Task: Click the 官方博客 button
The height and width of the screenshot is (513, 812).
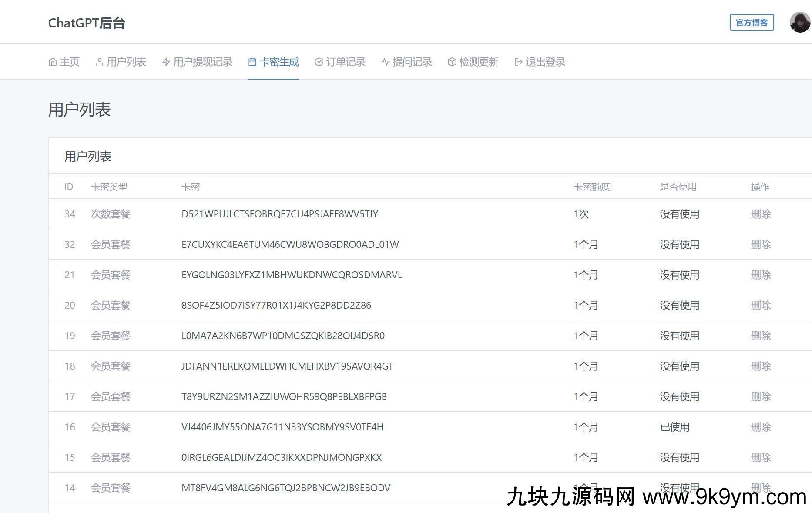Action: click(752, 22)
